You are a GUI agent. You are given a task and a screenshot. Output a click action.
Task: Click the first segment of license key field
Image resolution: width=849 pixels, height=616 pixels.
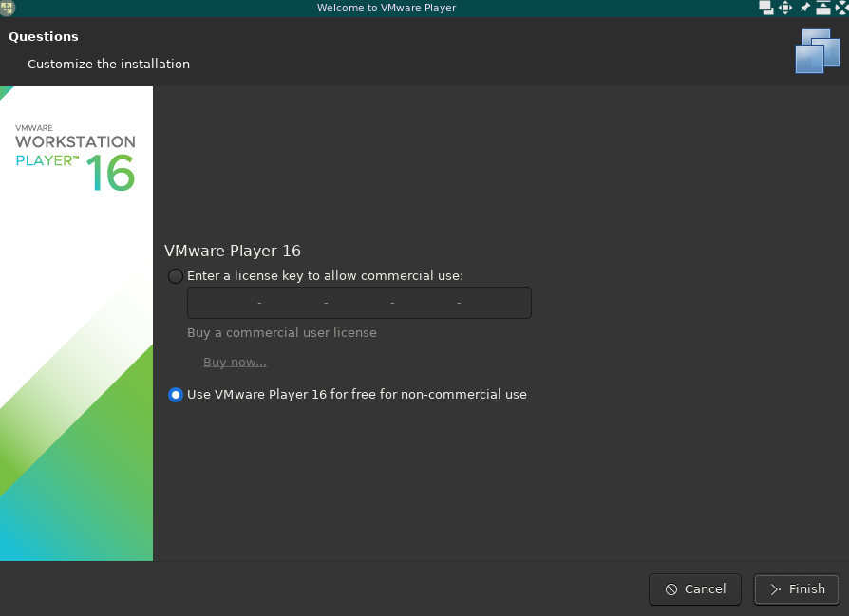coord(224,303)
